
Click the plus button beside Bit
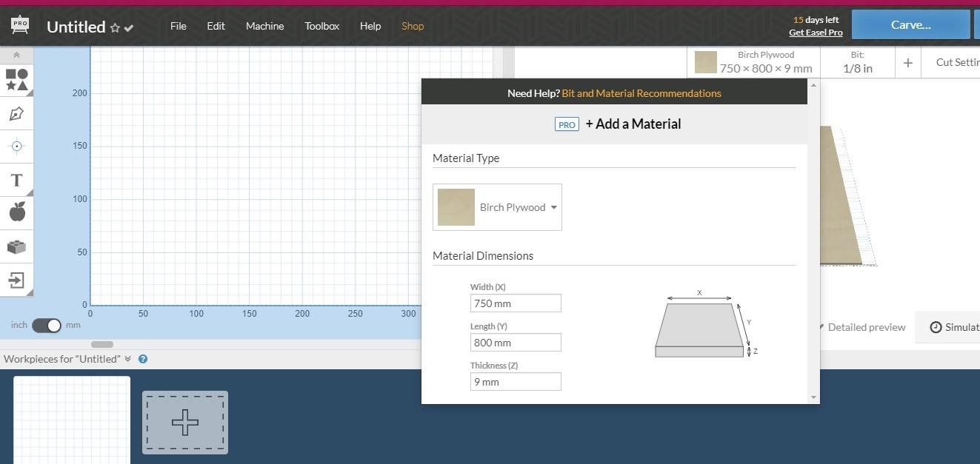[907, 62]
